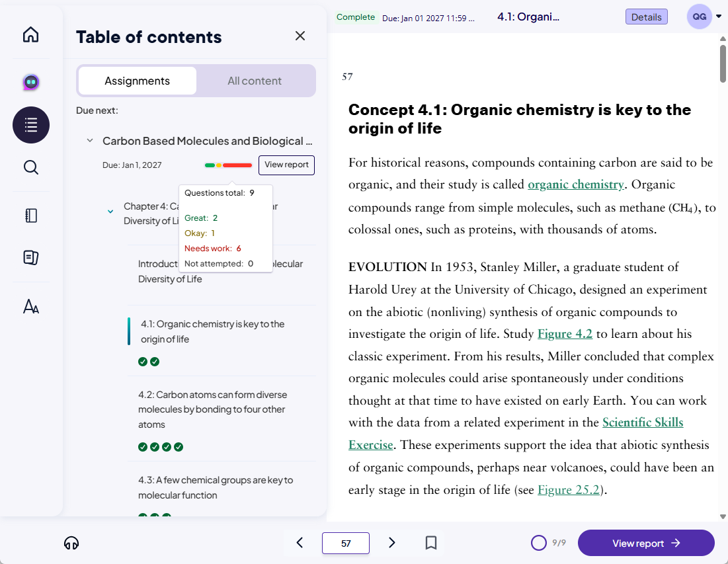This screenshot has height=564, width=728.
Task: Open text size display settings icon
Action: click(x=31, y=306)
